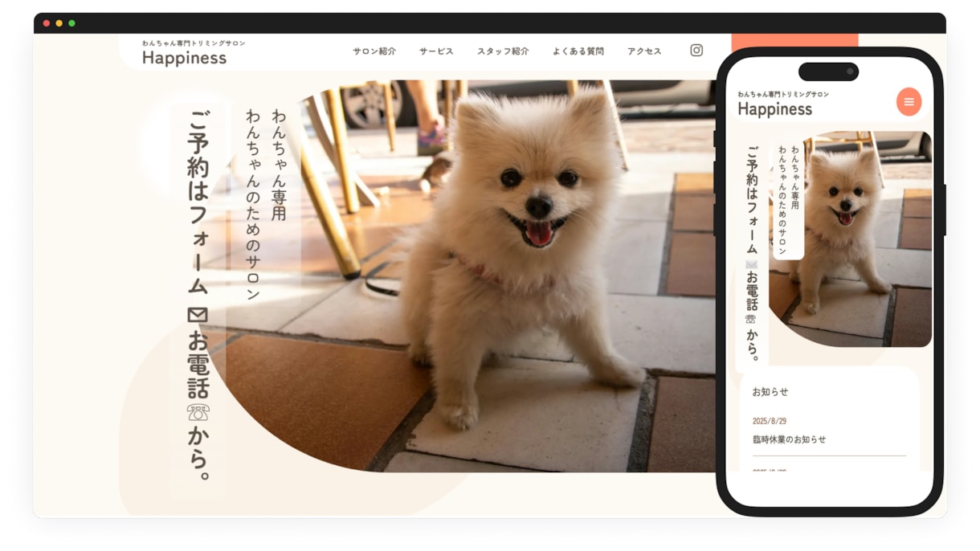Image resolution: width=980 pixels, height=551 pixels.
Task: Go to スタッフ紹介 in the navigation
Action: pyautogui.click(x=503, y=51)
